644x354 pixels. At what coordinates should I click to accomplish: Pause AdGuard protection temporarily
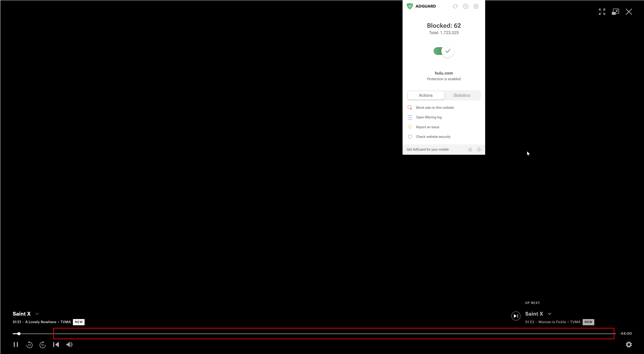tap(466, 6)
